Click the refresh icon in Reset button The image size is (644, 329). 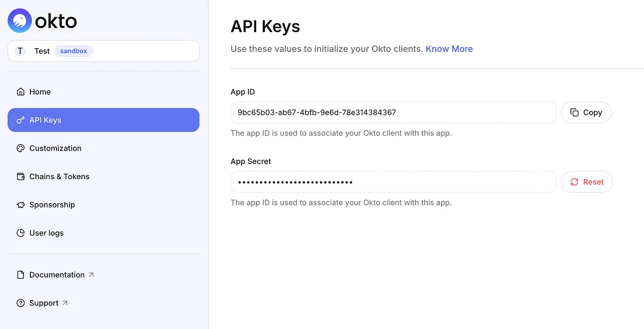point(575,182)
